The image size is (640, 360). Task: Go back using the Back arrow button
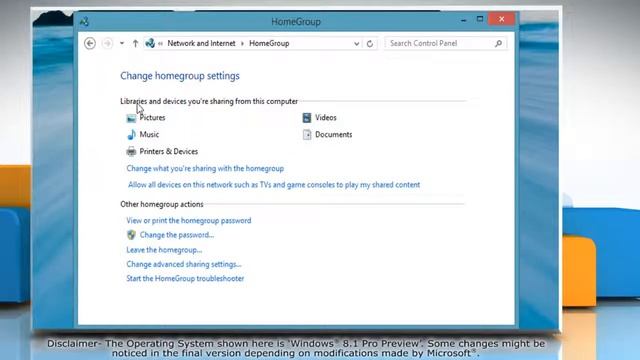click(90, 43)
